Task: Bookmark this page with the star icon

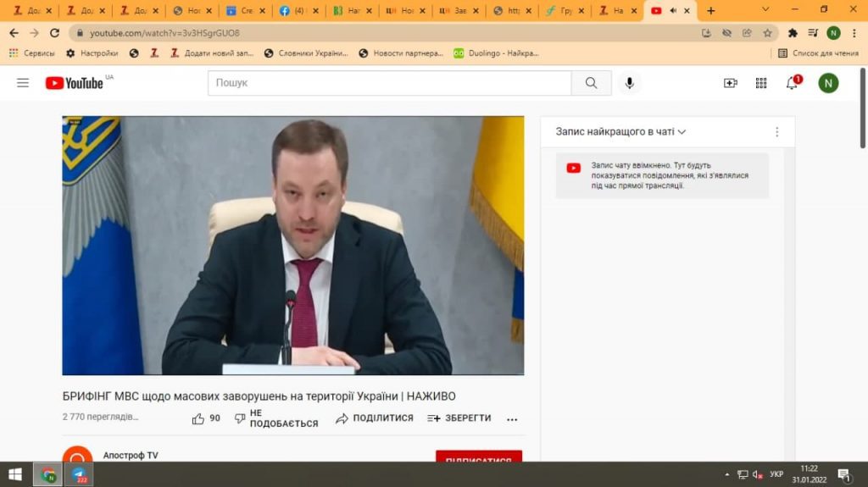Action: coord(767,33)
